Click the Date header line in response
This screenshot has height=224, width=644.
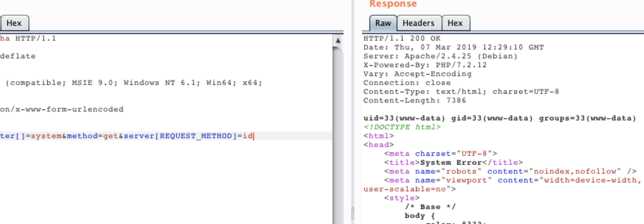(453, 47)
